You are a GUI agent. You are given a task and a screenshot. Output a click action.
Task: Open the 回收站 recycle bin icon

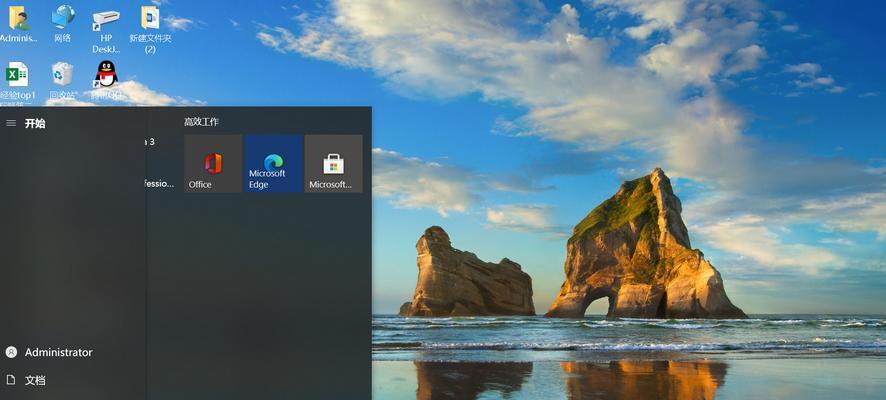point(62,81)
